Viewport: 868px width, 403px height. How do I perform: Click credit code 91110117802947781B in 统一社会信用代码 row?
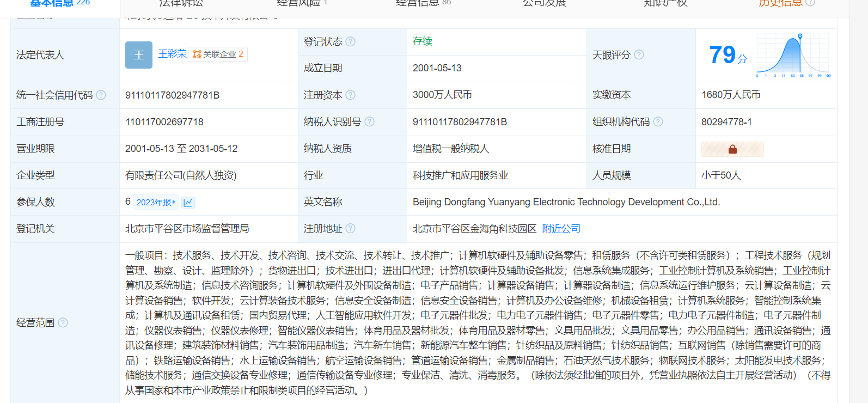click(x=173, y=95)
